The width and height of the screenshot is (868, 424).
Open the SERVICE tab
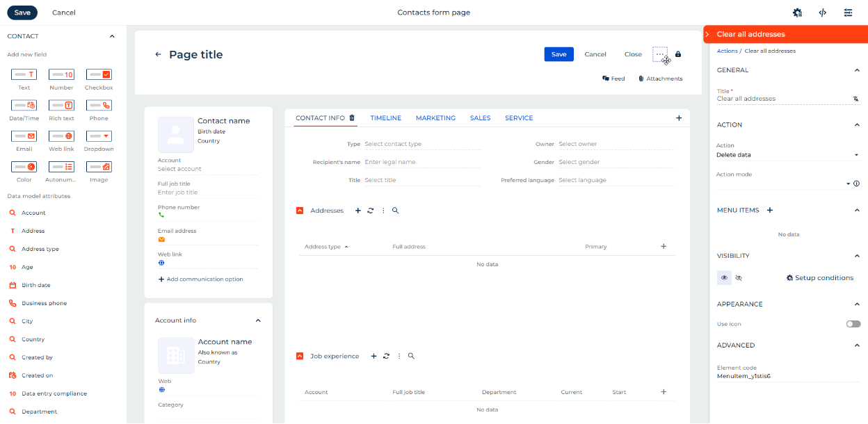point(519,117)
